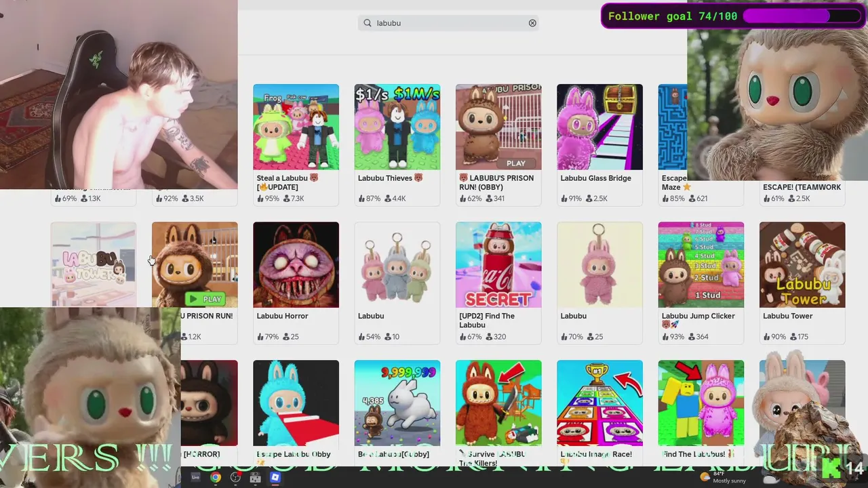The image size is (868, 488).
Task: Open Labubu Image Race thumbnail
Action: [599, 403]
